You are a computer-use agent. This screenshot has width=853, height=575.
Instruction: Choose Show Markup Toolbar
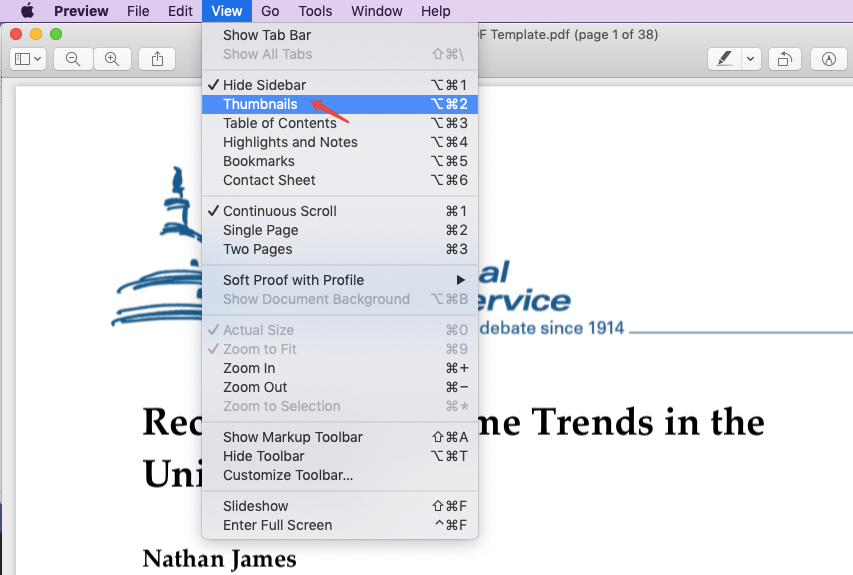339,437
